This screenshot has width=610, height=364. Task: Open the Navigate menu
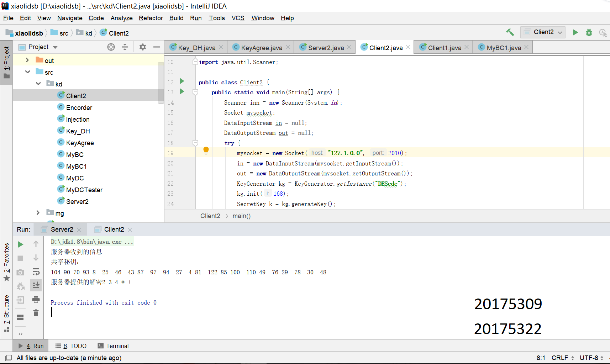(x=70, y=18)
